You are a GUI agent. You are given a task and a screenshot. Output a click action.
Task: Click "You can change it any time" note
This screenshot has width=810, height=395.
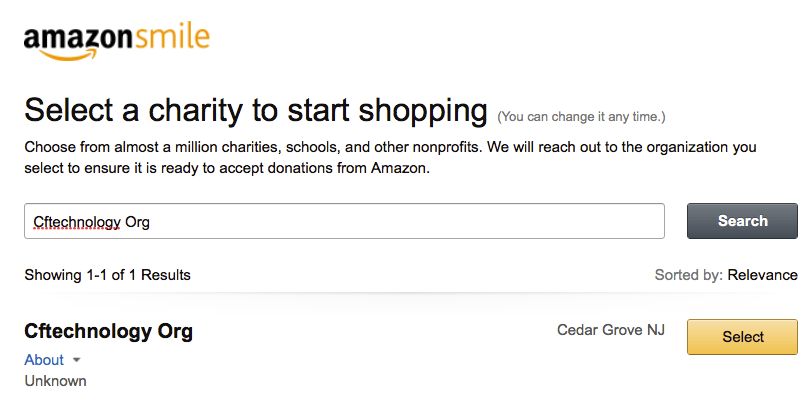(x=581, y=117)
